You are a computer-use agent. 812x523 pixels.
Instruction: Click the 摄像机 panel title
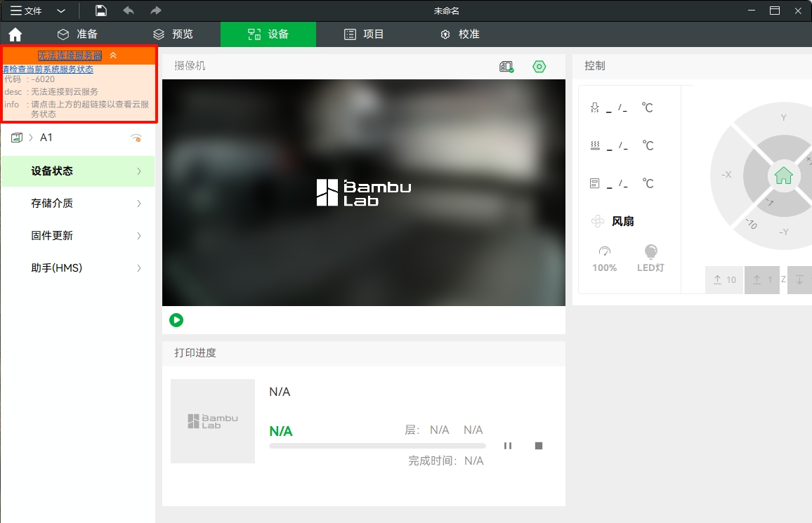(190, 66)
